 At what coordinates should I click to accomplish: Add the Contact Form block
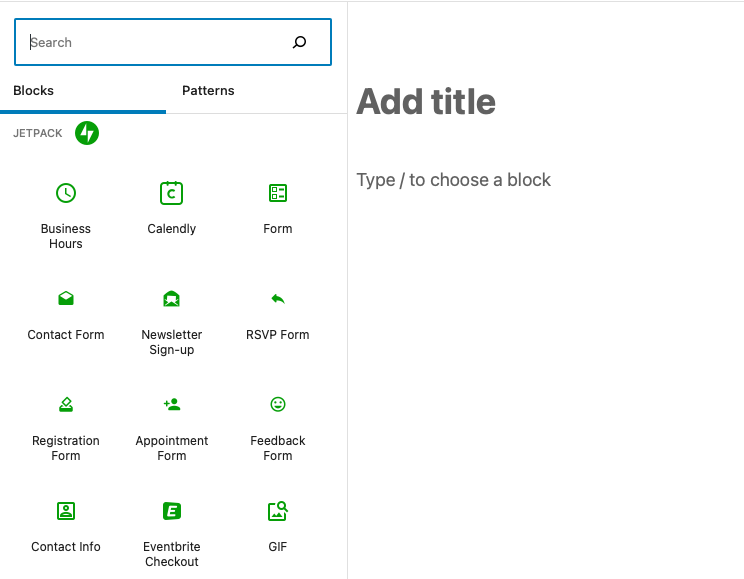[x=66, y=314]
